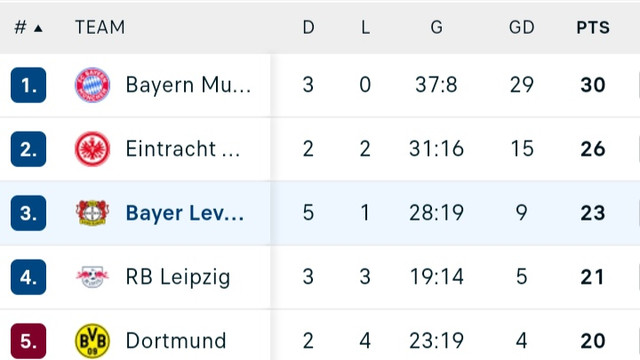Select Bayern Munich's 37:8 goals cell
Image resolution: width=640 pixels, height=360 pixels.
coord(436,85)
